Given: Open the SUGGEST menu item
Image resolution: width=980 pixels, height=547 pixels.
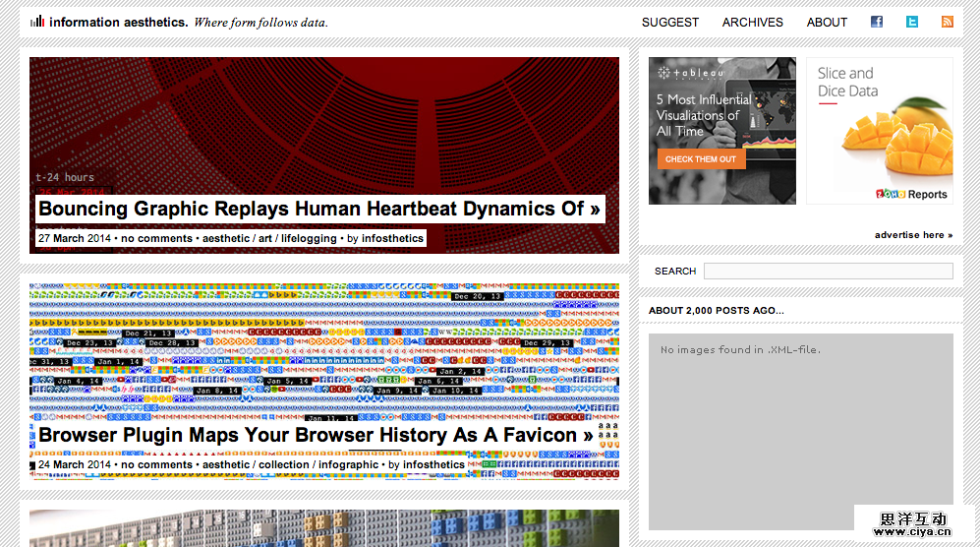Looking at the screenshot, I should coord(670,22).
